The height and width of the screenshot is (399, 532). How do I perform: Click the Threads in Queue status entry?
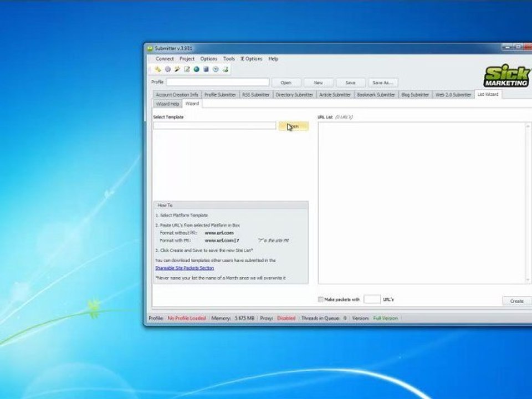coord(324,318)
